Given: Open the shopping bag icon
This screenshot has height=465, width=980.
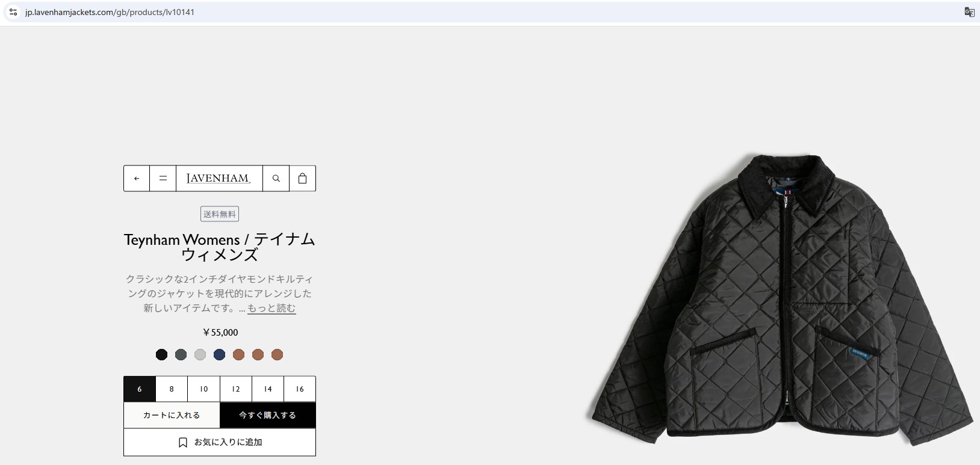Looking at the screenshot, I should pos(303,179).
